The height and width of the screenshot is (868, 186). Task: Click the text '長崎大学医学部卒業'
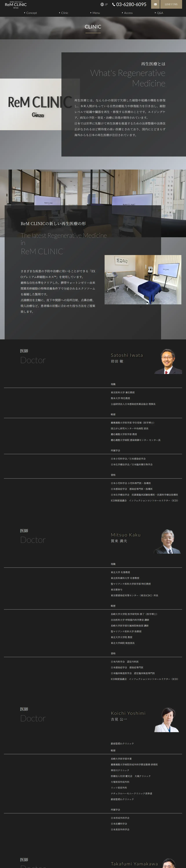point(121,759)
